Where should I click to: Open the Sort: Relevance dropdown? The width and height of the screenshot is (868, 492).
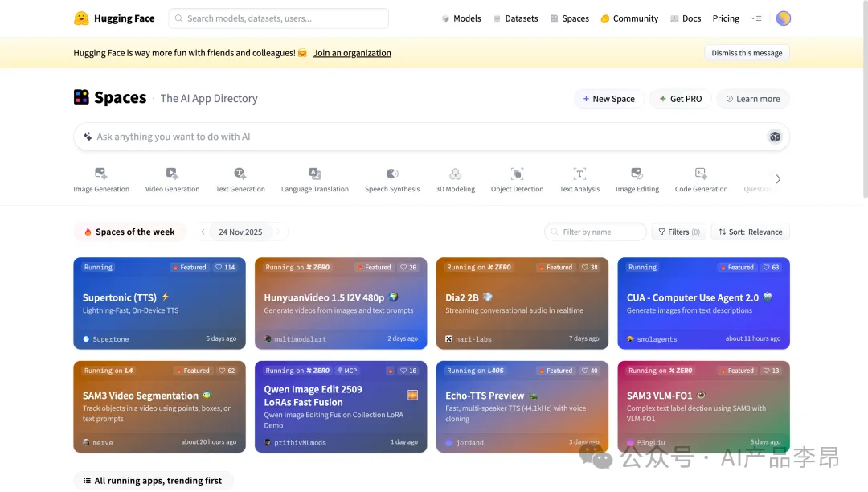(x=751, y=232)
